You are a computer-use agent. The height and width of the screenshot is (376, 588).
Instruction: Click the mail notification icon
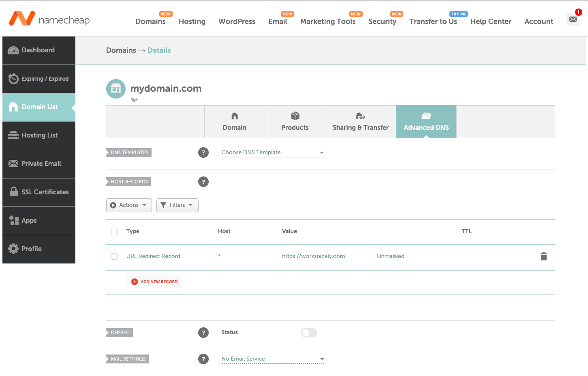(573, 19)
